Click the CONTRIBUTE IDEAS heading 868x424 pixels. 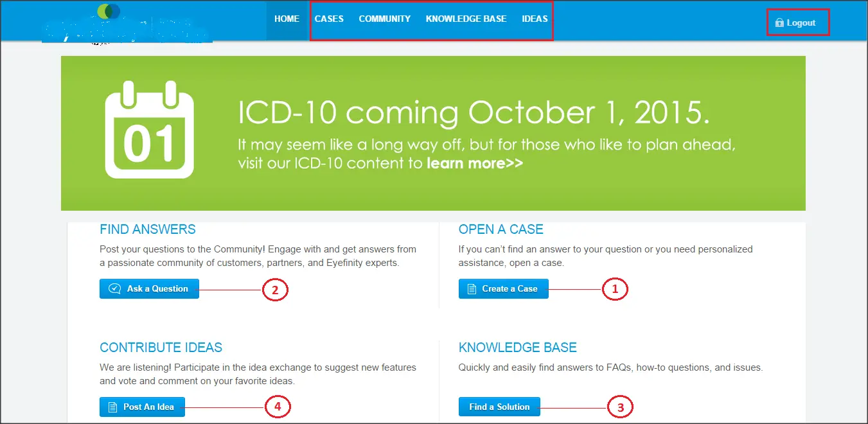(161, 348)
